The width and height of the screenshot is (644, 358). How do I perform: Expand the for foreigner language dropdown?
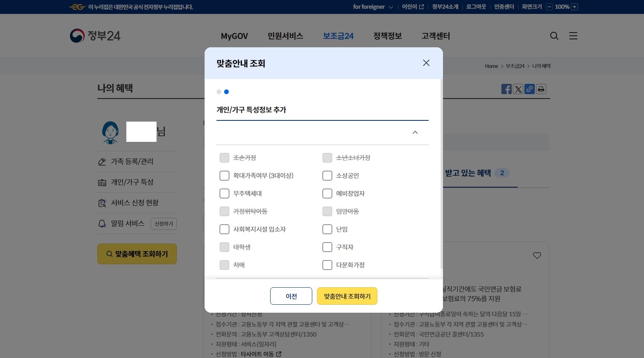(372, 7)
